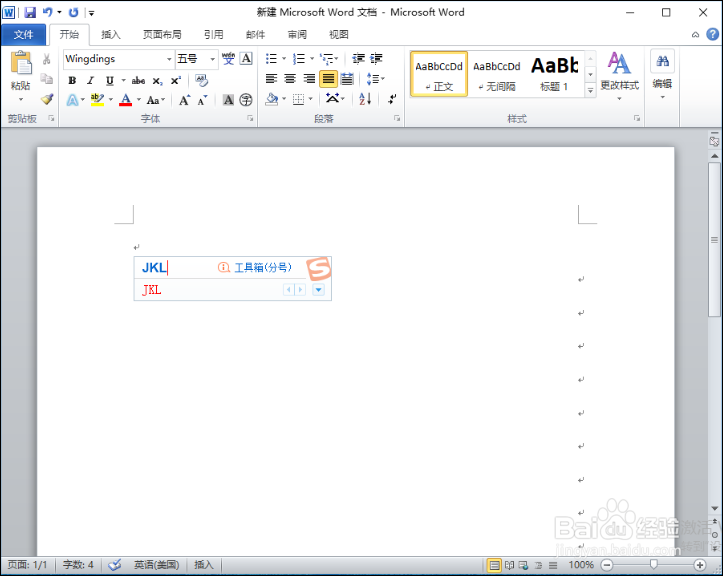
Task: Click the Paste icon in clipboard group
Action: click(21, 63)
